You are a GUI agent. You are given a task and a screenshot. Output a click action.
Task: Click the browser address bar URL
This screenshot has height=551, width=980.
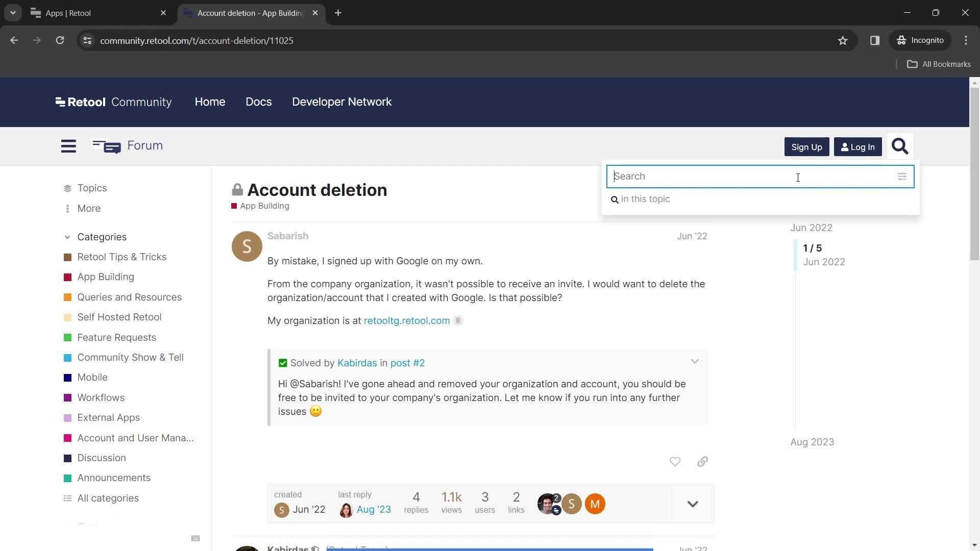pos(197,41)
